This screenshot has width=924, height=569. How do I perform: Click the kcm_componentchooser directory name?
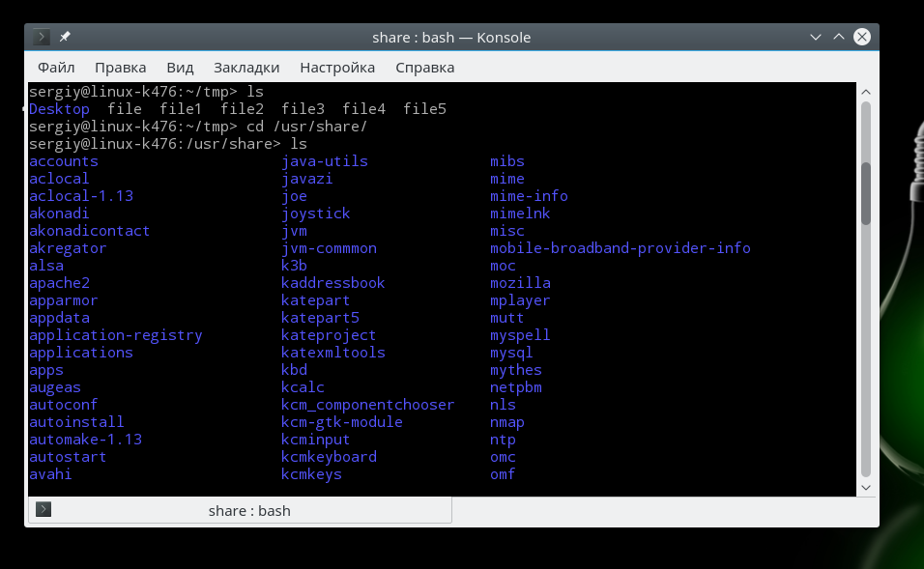pos(367,405)
